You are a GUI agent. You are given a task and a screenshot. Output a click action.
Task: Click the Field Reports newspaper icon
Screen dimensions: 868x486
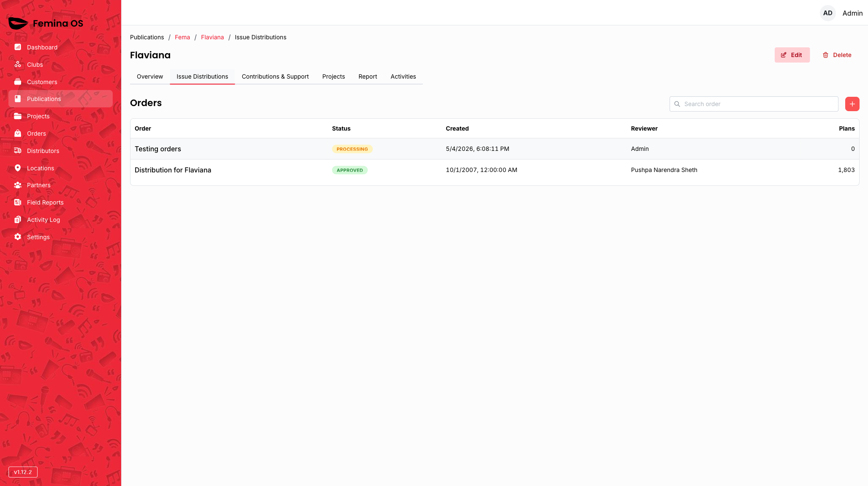[x=18, y=202]
